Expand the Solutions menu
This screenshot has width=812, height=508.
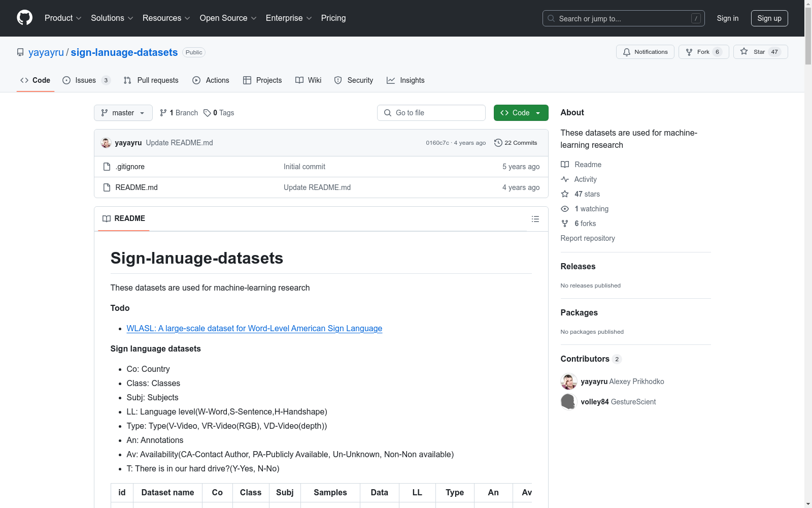point(112,18)
